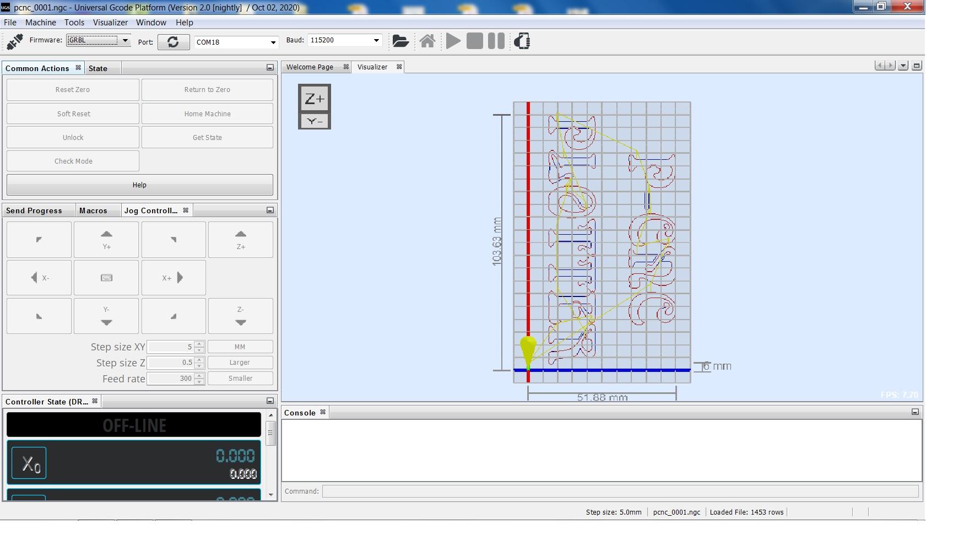Pause the job with the pause icon
Image resolution: width=980 pixels, height=551 pixels.
pos(496,41)
